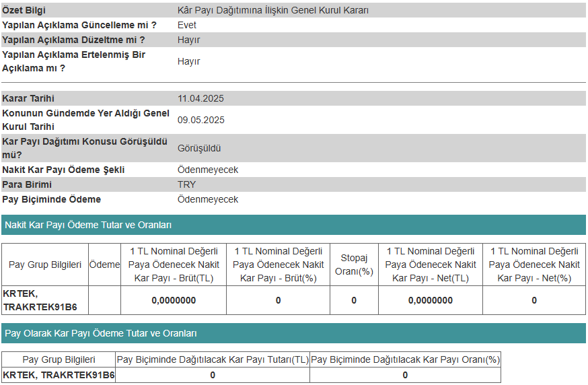Image resolution: width=588 pixels, height=385 pixels.
Task: Select 'Ödenmeyecek' in Pay Biçiminde Ödeme row
Action: click(208, 199)
